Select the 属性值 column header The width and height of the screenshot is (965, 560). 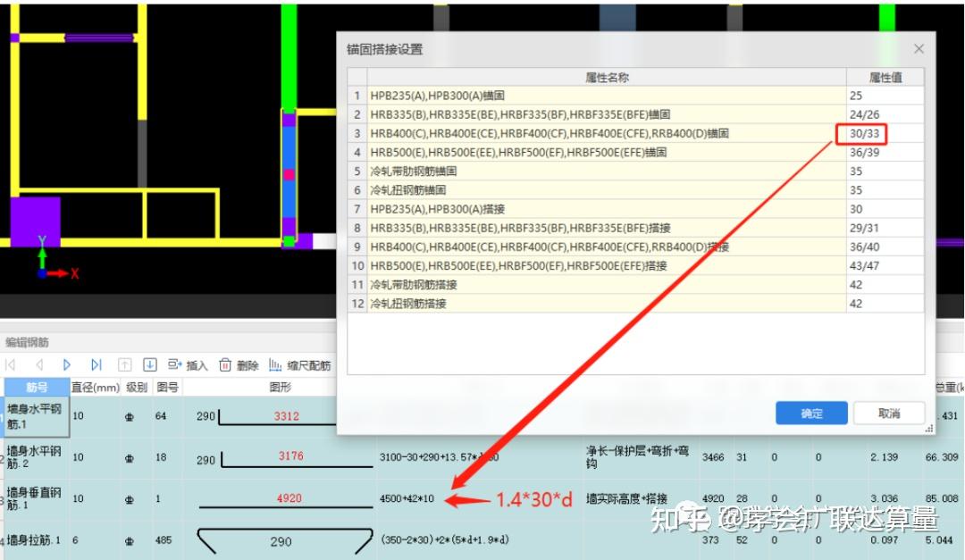coord(885,77)
